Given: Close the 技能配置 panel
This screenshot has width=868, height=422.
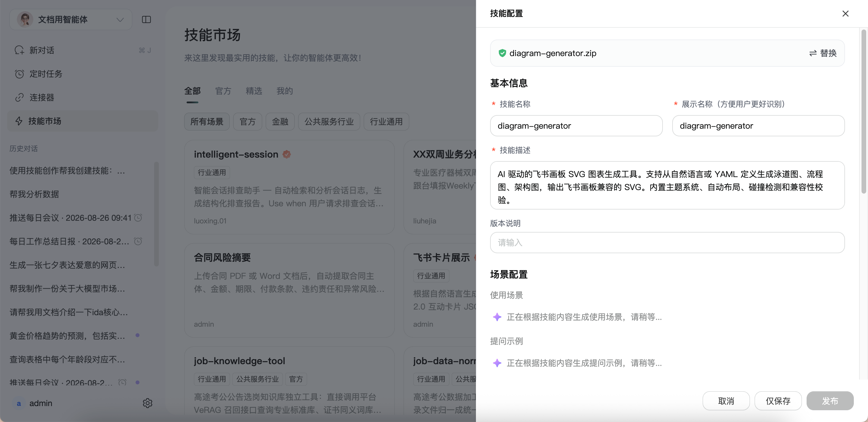Looking at the screenshot, I should 845,14.
